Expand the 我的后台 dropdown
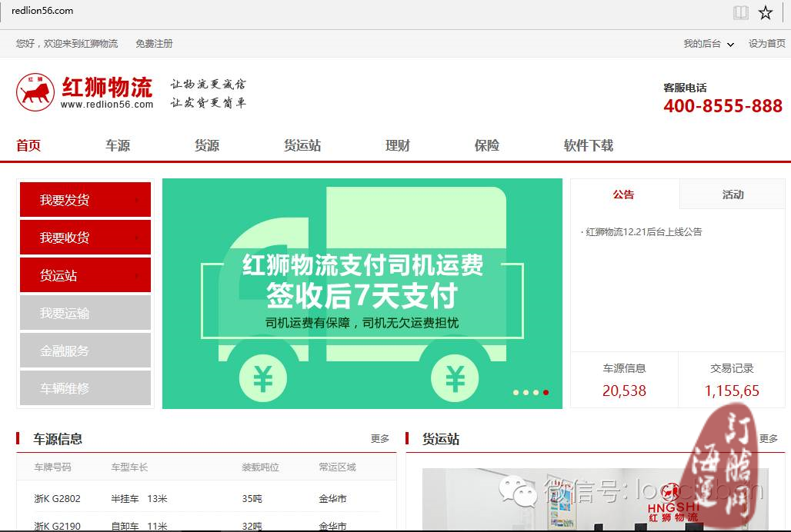This screenshot has height=532, width=791. tap(709, 44)
